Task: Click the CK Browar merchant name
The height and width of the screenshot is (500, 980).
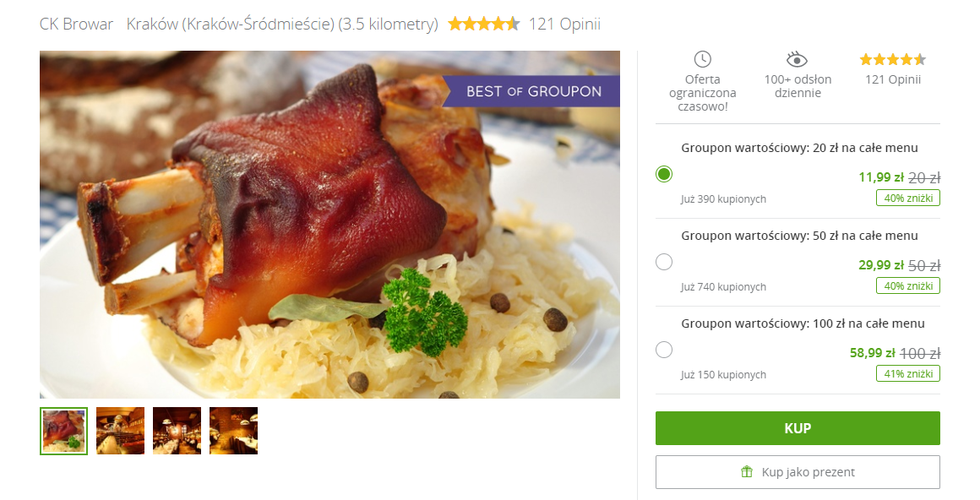Action: click(76, 24)
